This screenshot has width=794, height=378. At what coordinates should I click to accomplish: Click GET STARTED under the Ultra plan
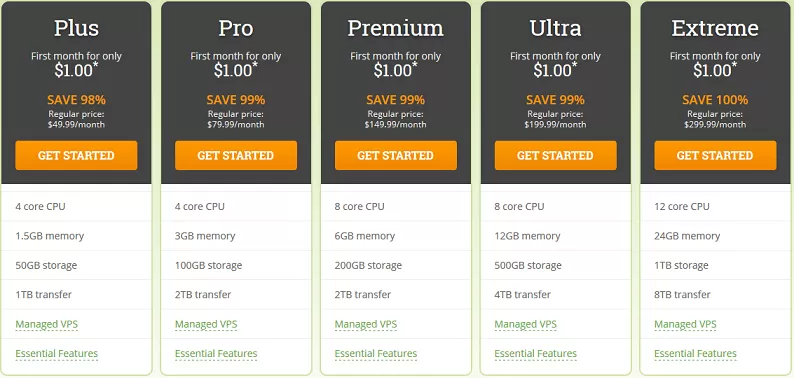555,155
